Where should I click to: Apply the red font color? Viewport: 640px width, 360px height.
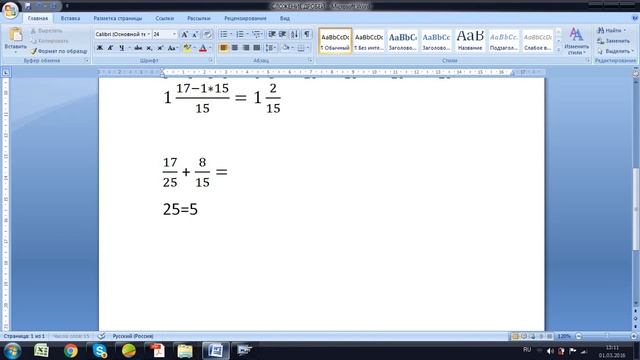coord(203,48)
